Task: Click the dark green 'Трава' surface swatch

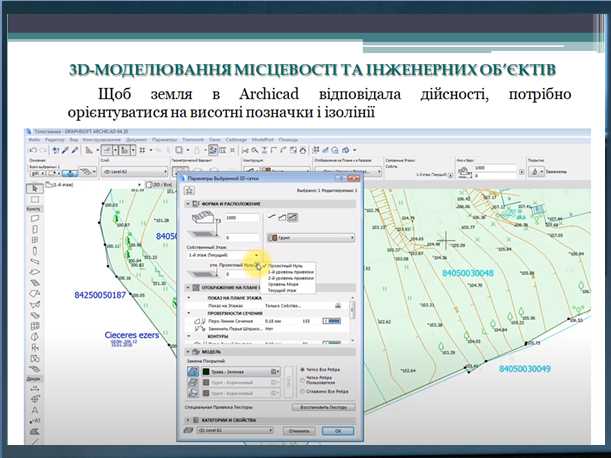Action: 206,372
